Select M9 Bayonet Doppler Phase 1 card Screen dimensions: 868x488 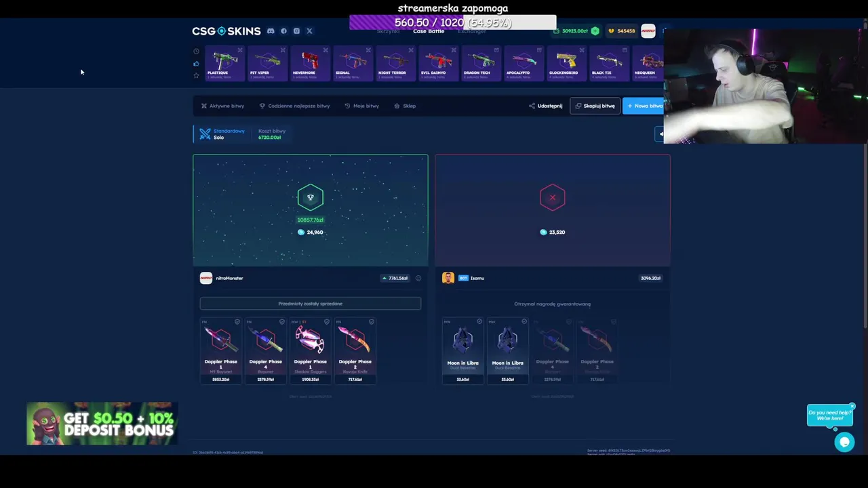tap(221, 351)
